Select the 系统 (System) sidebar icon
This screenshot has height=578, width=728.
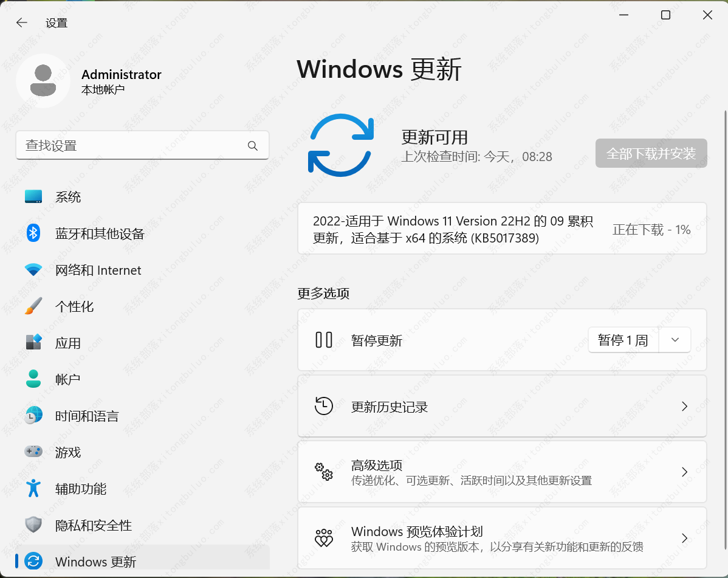click(x=35, y=196)
